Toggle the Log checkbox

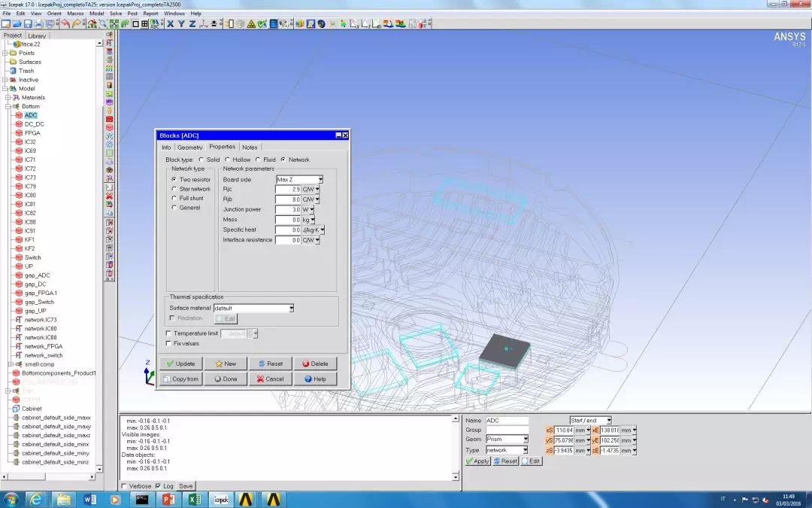[x=158, y=485]
